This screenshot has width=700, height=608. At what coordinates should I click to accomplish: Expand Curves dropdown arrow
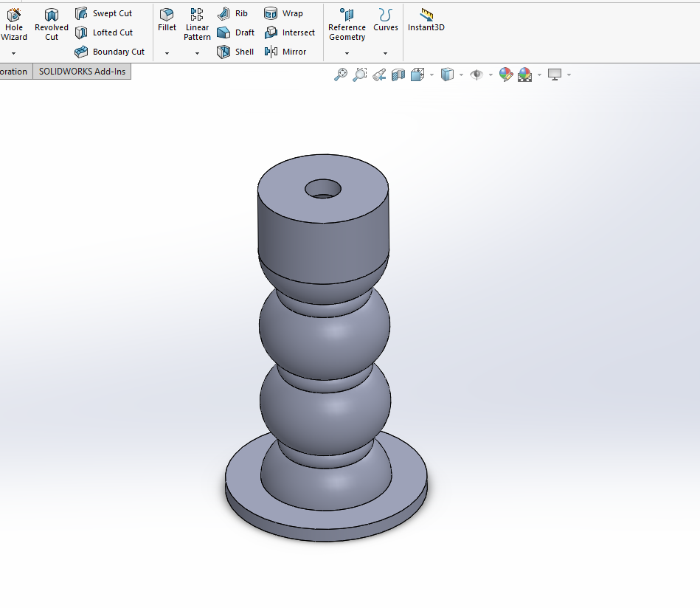point(385,53)
